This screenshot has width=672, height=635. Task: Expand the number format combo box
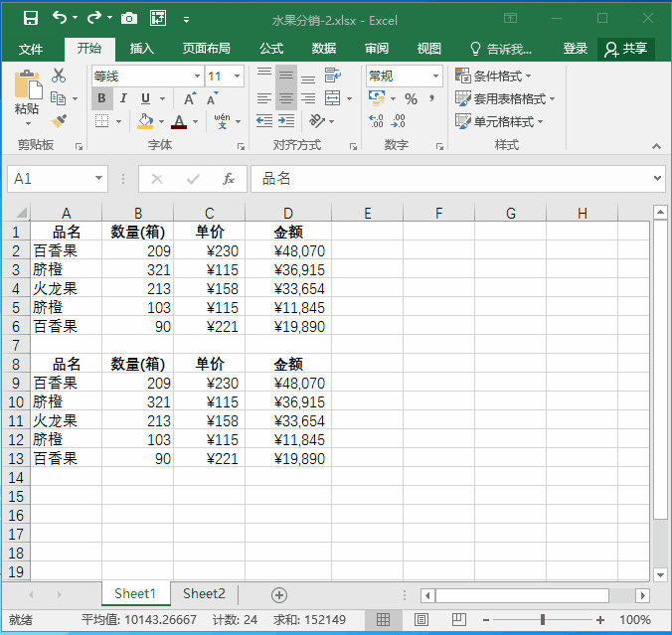(x=435, y=76)
